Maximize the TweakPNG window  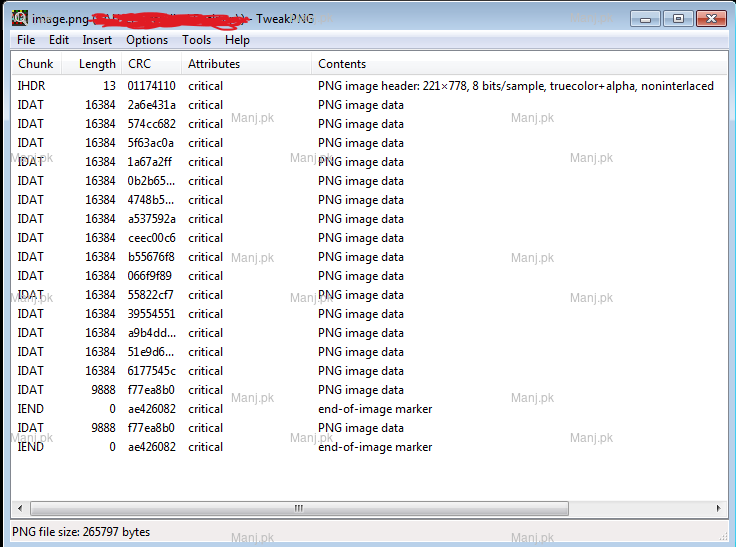tap(677, 18)
